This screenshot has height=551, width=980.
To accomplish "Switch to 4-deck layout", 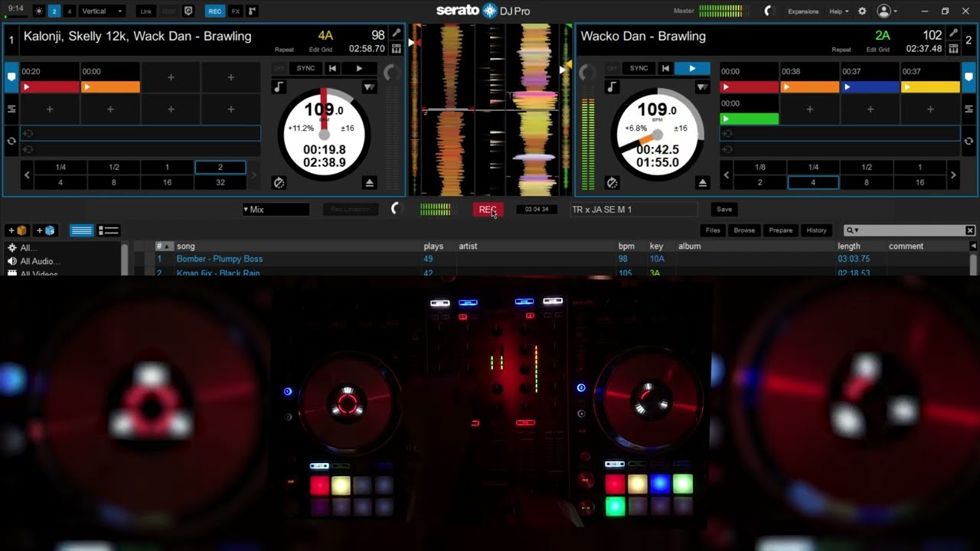I will (x=70, y=11).
